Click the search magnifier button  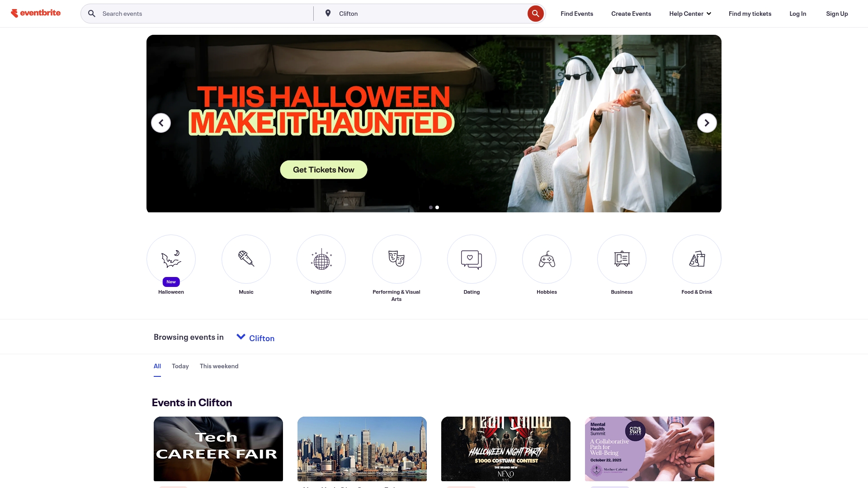[535, 13]
